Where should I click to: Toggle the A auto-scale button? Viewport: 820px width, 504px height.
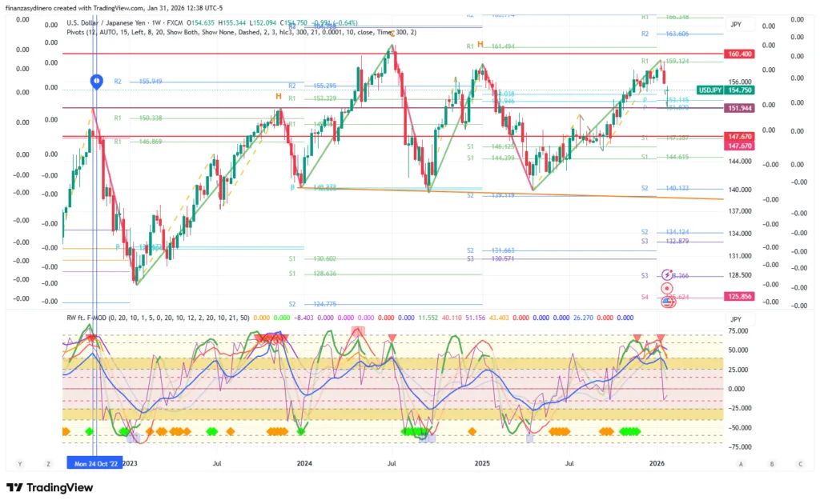pos(741,464)
